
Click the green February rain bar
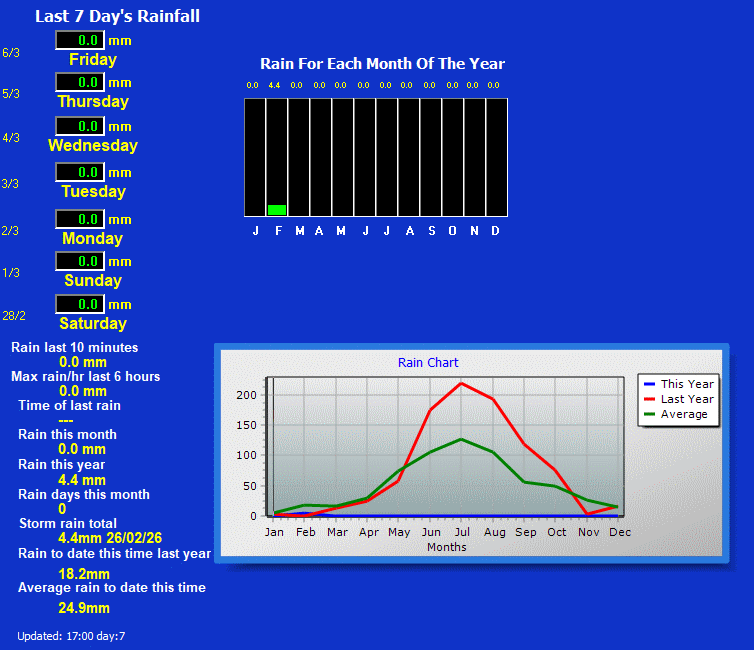[x=277, y=210]
